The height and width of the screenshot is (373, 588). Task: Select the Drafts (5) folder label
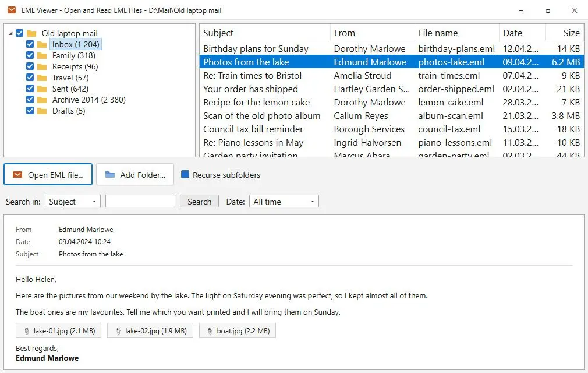[x=69, y=111]
